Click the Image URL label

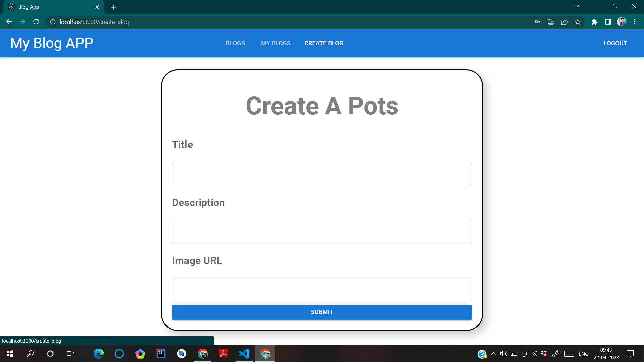point(197,261)
